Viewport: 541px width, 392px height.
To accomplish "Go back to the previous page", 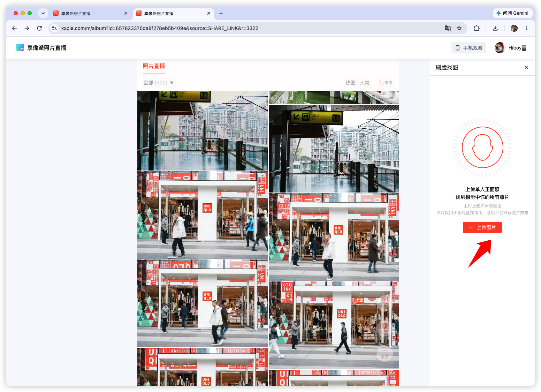I will pos(14,28).
